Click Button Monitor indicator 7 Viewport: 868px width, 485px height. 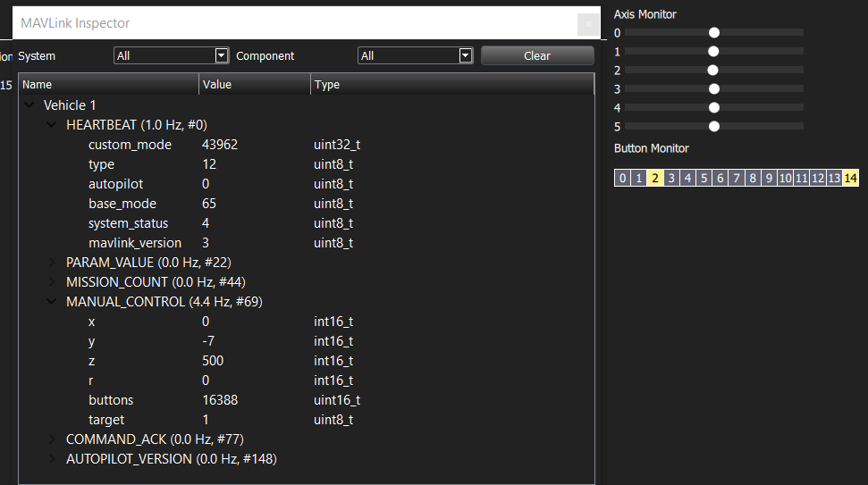737,178
